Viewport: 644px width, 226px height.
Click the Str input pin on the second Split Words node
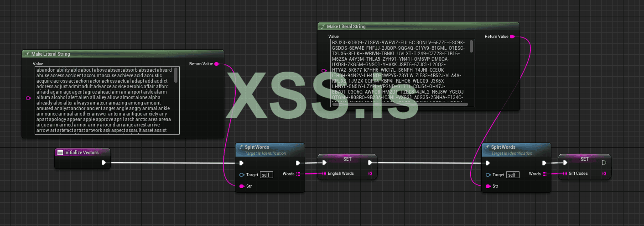tap(488, 186)
